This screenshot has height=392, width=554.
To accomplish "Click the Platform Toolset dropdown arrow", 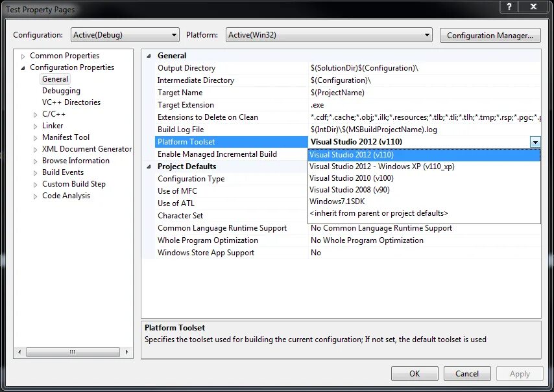I will tap(535, 142).
